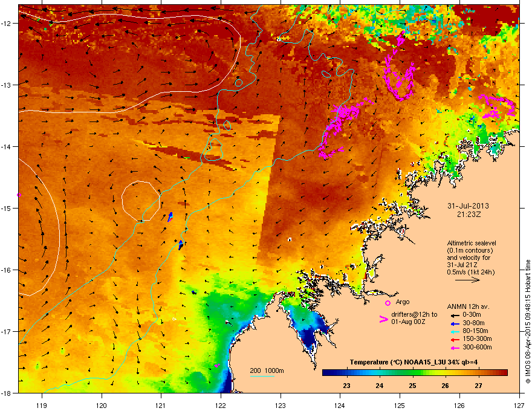532x411 pixels.
Task: Click the dark blue end of temperature colorbar
Action: (328, 373)
